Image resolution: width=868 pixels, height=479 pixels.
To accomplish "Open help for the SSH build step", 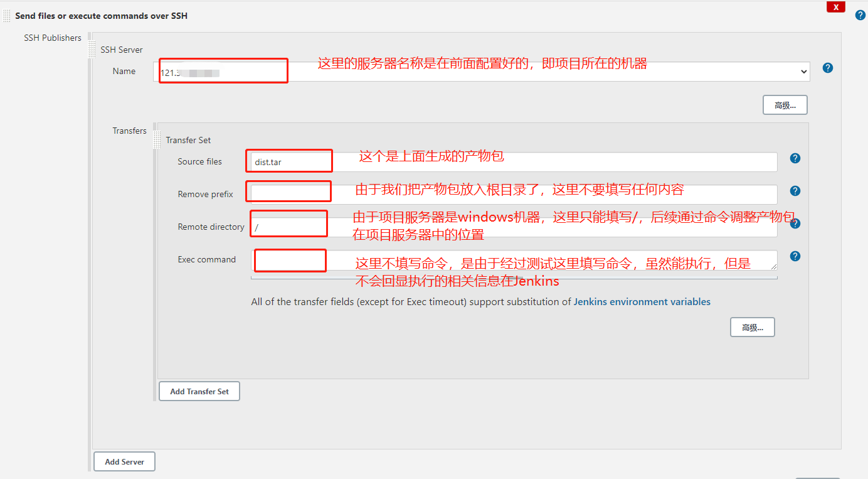I will [860, 15].
